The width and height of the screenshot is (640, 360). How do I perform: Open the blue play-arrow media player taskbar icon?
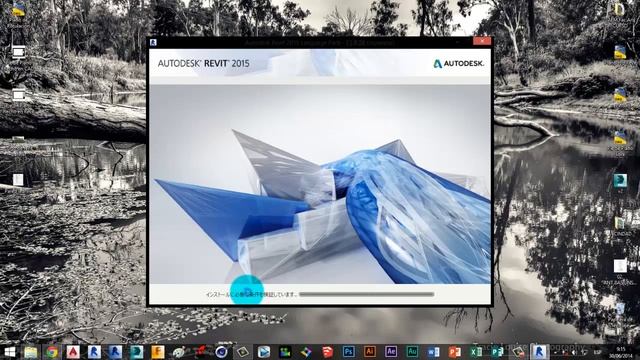click(264, 351)
